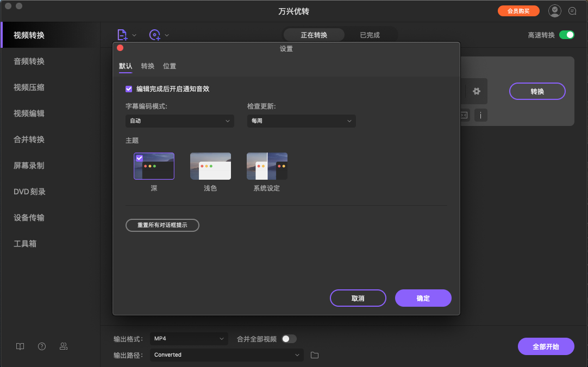Click the help question mark icon
The height and width of the screenshot is (367, 588).
41,346
